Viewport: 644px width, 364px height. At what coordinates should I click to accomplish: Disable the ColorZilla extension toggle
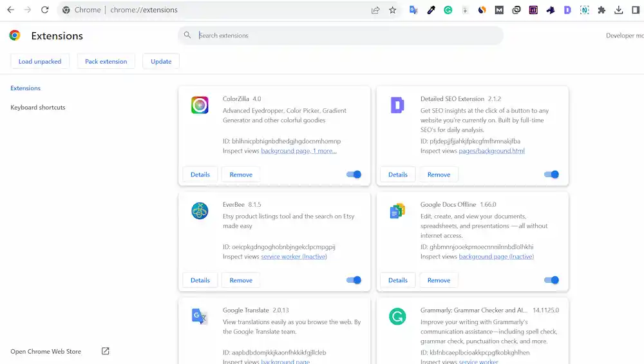(x=354, y=175)
